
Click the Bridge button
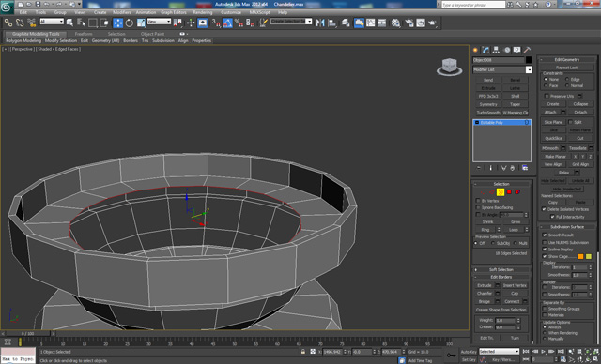pyautogui.click(x=485, y=301)
